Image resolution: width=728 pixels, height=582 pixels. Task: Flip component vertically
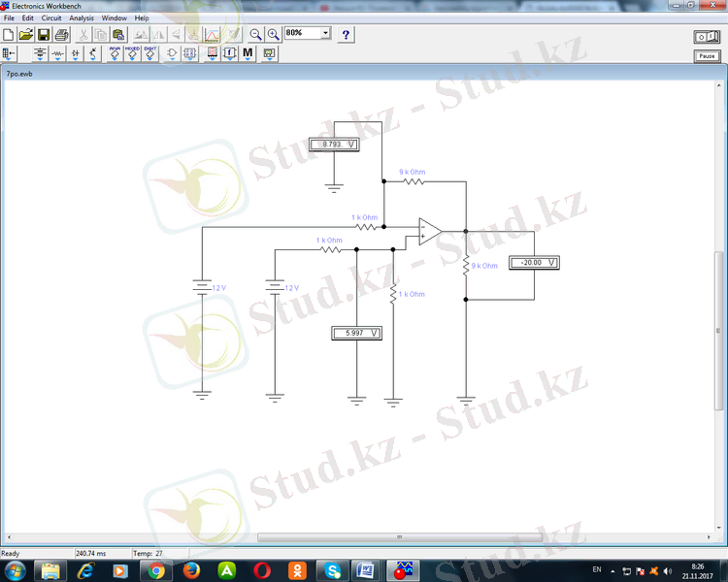click(x=176, y=35)
